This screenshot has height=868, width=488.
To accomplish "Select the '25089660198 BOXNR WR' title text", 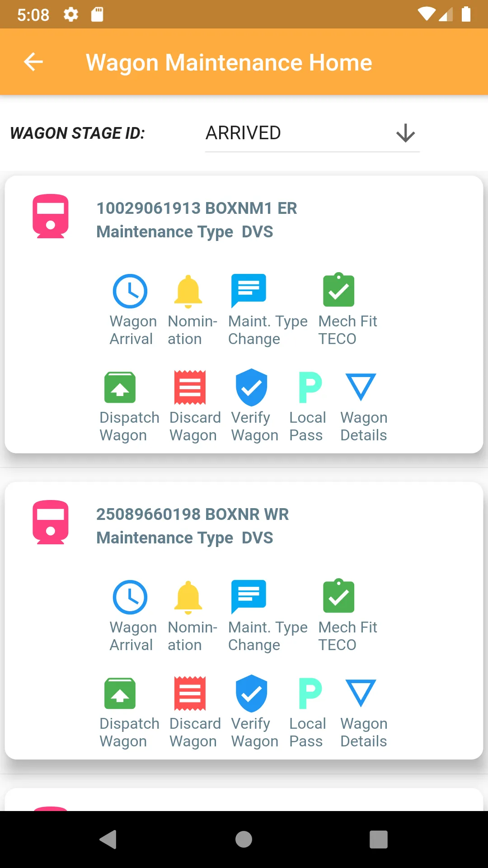I will click(192, 514).
